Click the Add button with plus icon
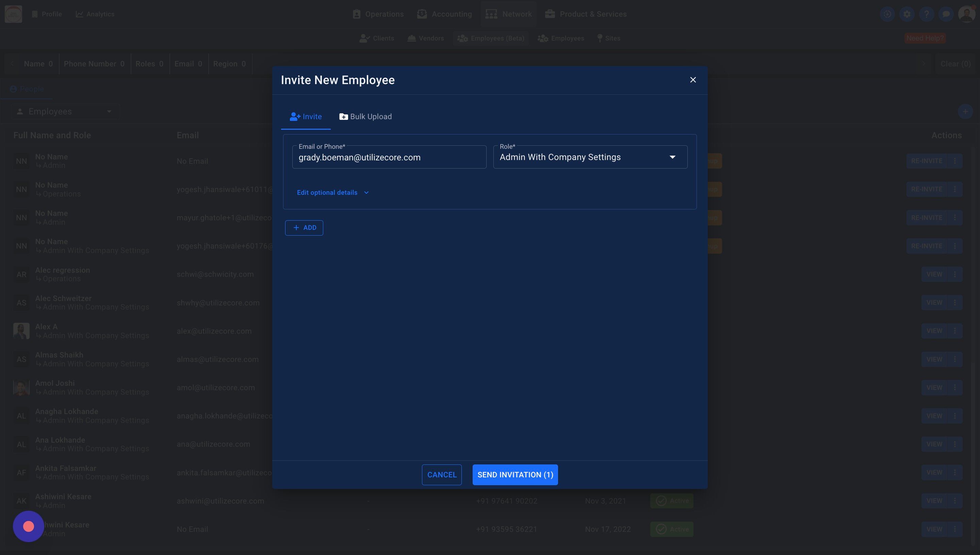The image size is (980, 555). pyautogui.click(x=304, y=227)
